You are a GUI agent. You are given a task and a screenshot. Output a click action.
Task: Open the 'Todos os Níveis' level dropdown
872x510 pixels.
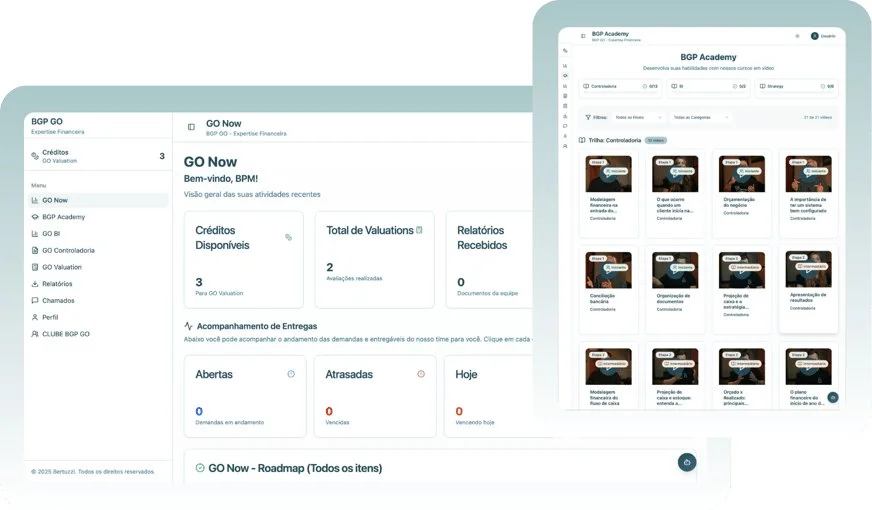click(x=638, y=117)
